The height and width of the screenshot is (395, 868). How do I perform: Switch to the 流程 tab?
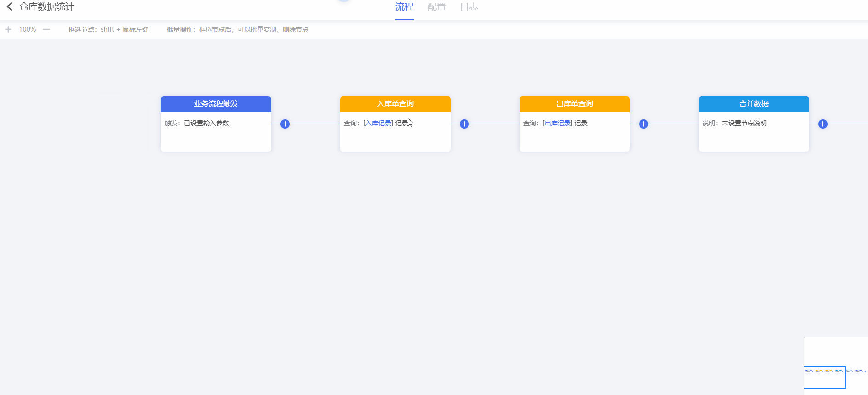pos(404,7)
